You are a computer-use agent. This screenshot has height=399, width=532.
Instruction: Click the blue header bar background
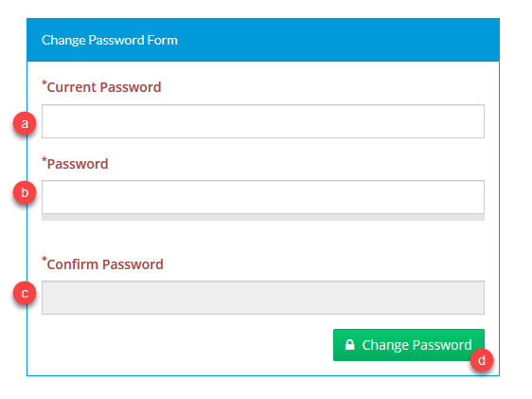click(339, 40)
